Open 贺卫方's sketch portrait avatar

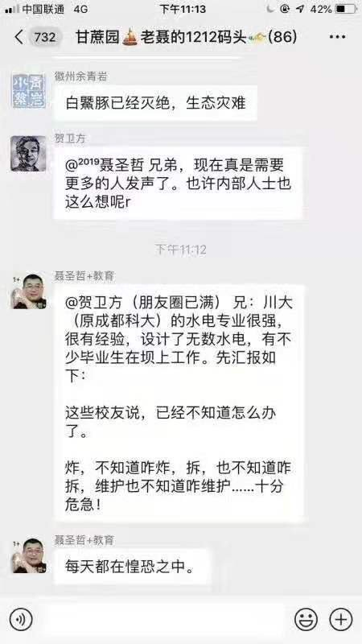(x=28, y=153)
